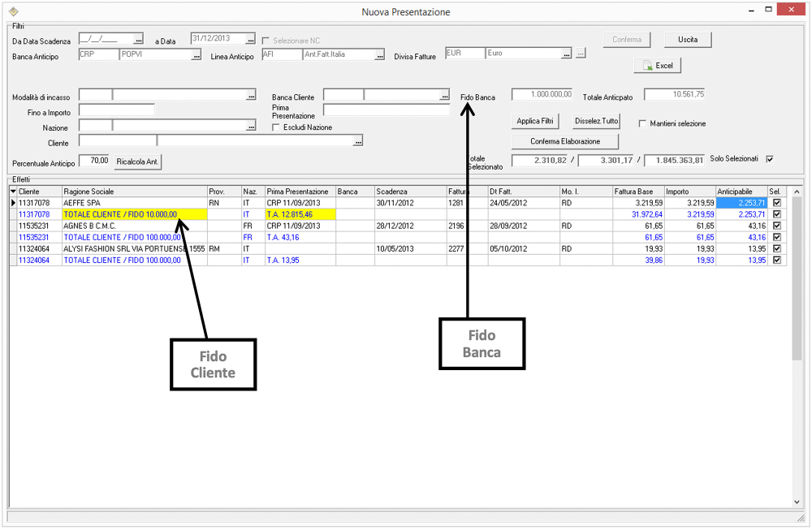Viewport: 812px width, 530px height.
Task: Click the application icon in title bar
Action: [x=13, y=11]
